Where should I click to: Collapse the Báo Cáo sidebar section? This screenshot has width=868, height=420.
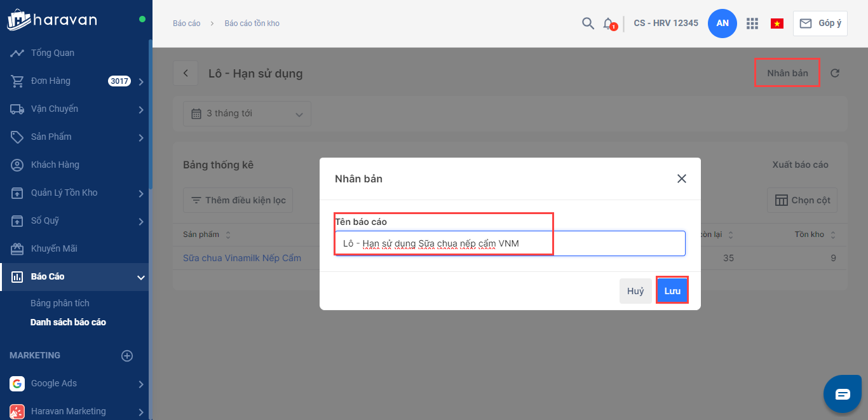[140, 277]
